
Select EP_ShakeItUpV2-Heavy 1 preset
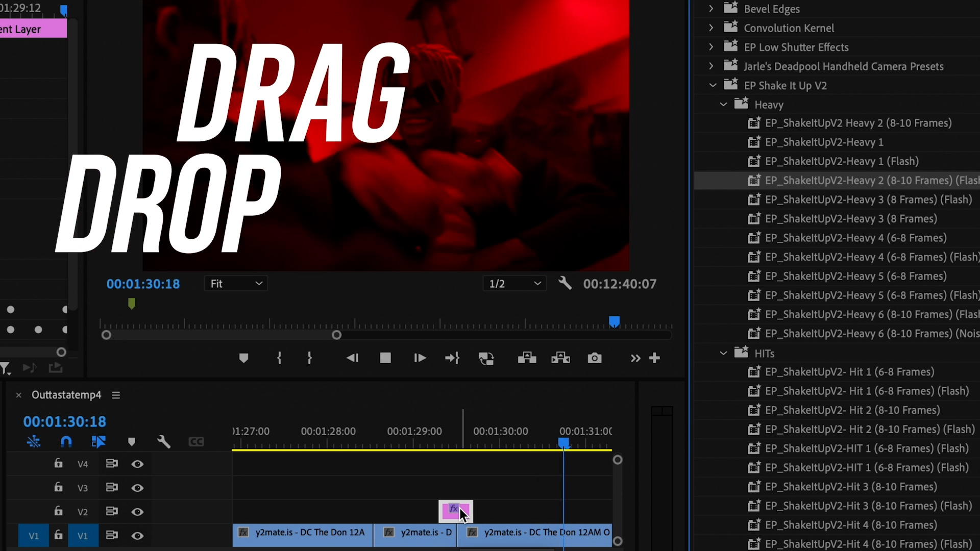(x=824, y=142)
